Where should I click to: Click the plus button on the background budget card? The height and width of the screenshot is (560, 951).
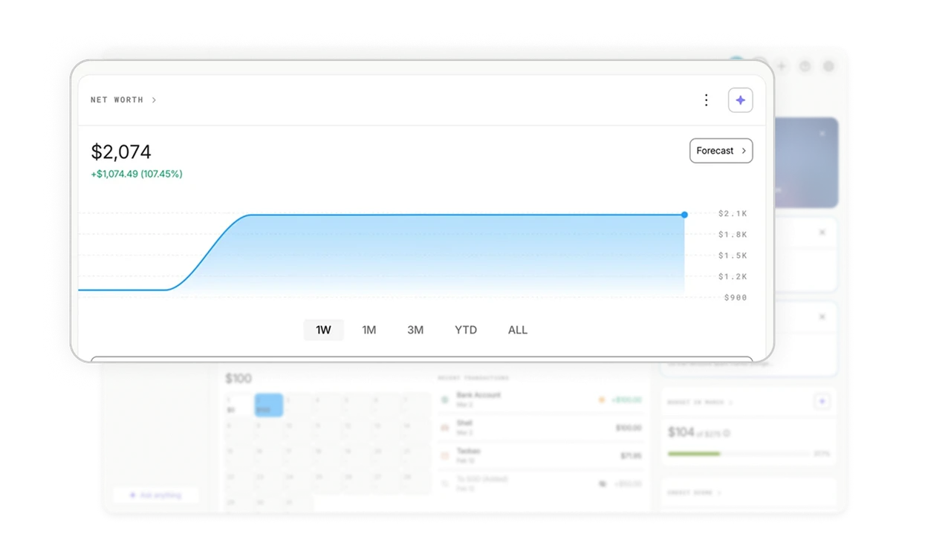(x=822, y=402)
